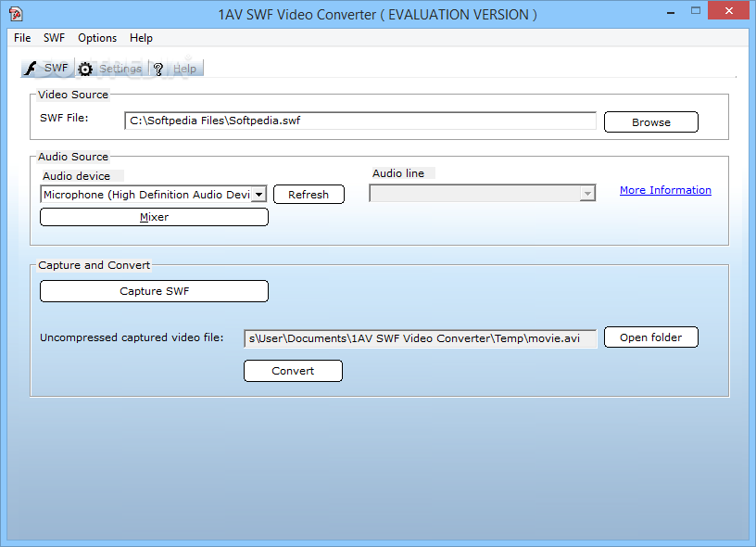Close the 1AV SWF Video Converter window

pyautogui.click(x=728, y=10)
